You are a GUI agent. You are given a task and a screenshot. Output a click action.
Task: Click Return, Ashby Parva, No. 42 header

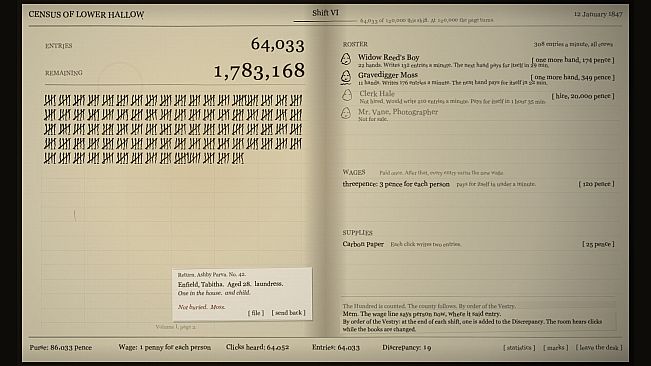[x=212, y=275]
